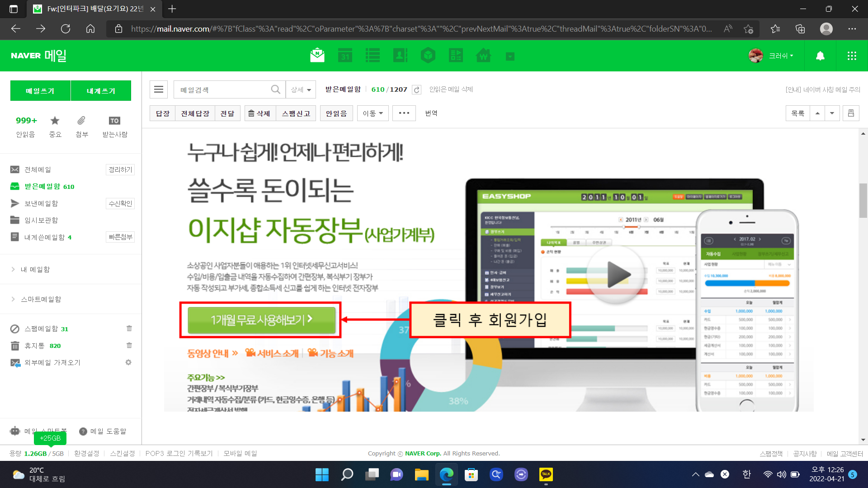
Task: Click the 전달 forward button
Action: pos(227,113)
